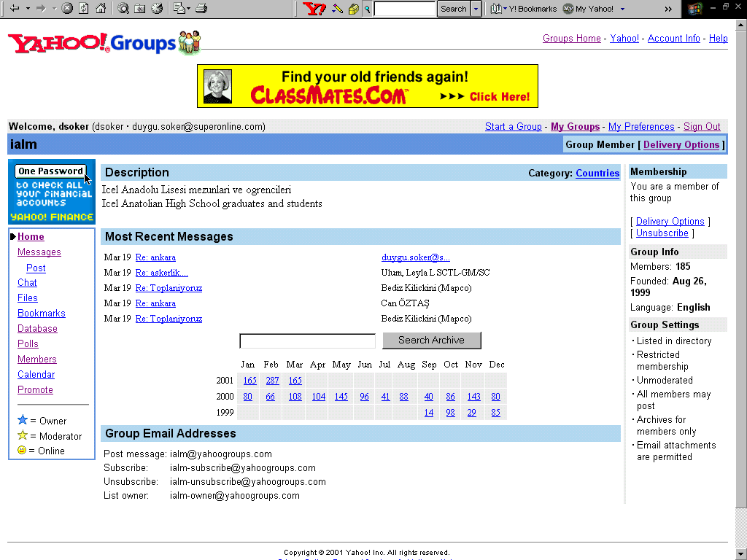Click the Mail toolbar icon
Screen dimensions: 747x560
(179, 8)
